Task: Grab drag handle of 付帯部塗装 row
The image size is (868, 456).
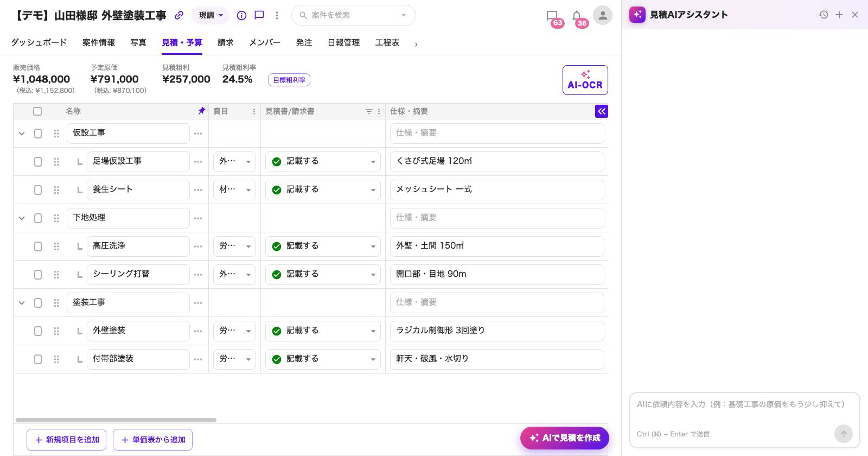Action: [x=56, y=359]
